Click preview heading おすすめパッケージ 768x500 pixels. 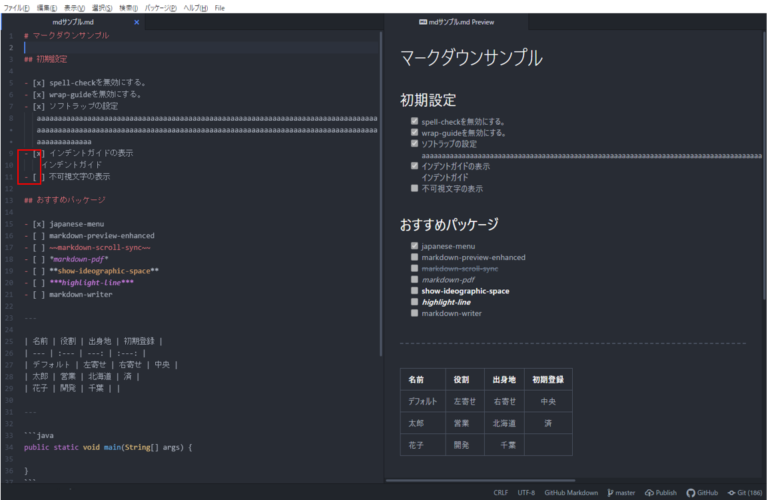point(449,224)
